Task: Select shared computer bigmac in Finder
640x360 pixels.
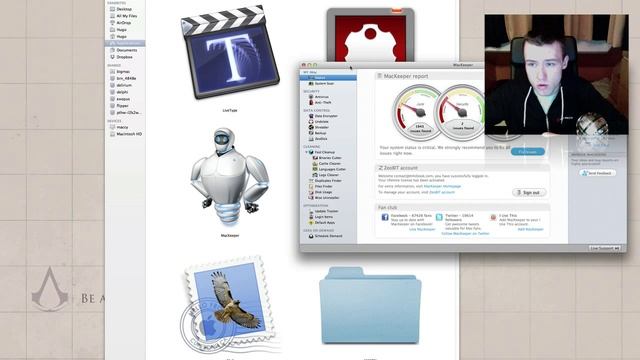Action: [x=123, y=71]
